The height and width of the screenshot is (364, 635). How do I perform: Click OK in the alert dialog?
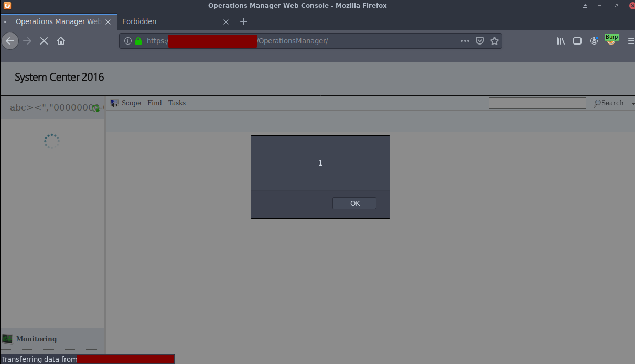coord(354,203)
